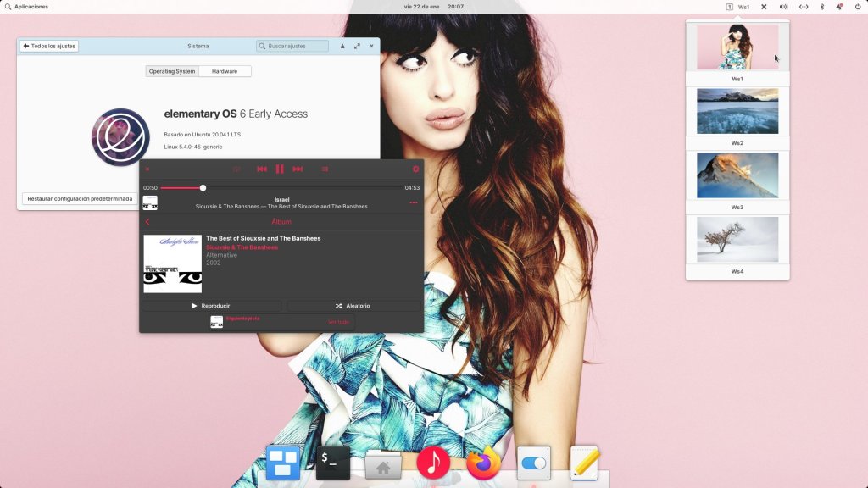Click the Bluetooth indicator in the top panel
Screen dimensions: 868x488
(821, 7)
